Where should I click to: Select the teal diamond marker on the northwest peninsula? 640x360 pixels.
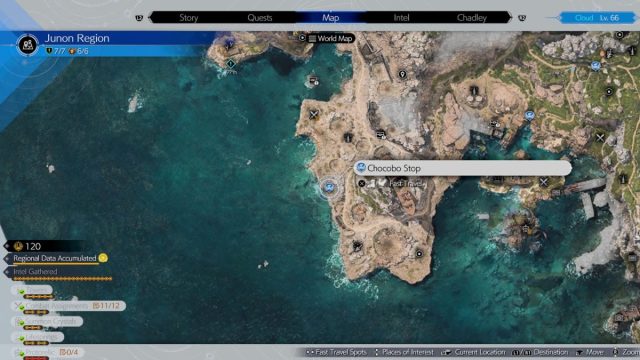230,64
